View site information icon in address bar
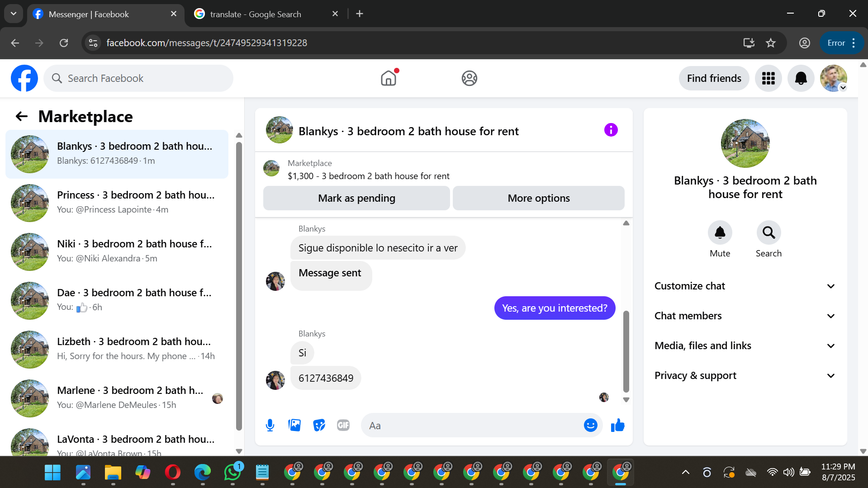The width and height of the screenshot is (868, 488). coord(93,43)
